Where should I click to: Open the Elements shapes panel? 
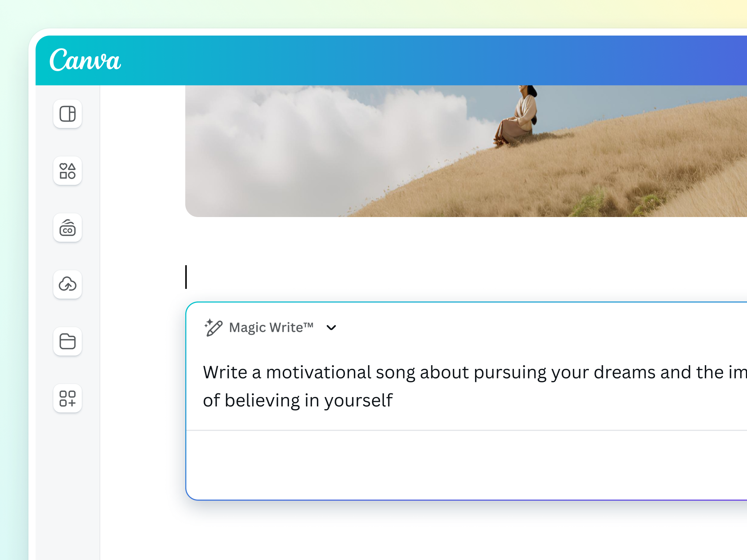(x=67, y=171)
